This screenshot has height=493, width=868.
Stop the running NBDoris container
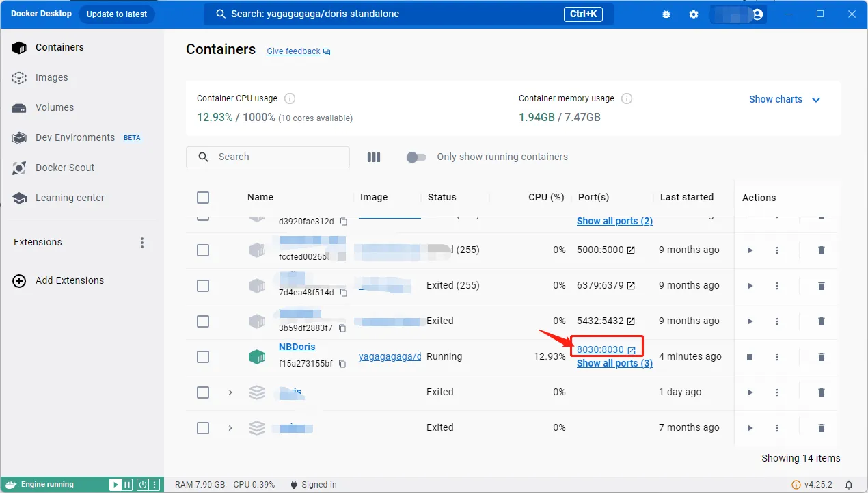pyautogui.click(x=750, y=357)
